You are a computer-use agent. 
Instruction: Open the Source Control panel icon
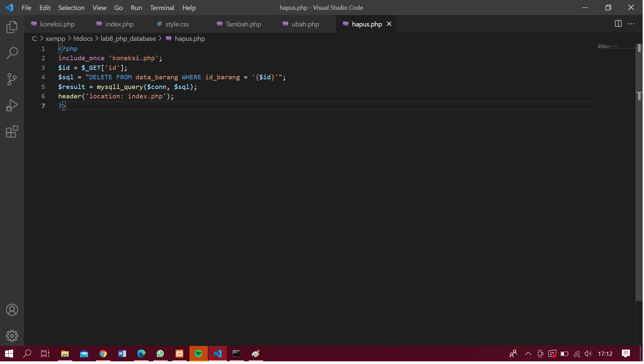(12, 79)
